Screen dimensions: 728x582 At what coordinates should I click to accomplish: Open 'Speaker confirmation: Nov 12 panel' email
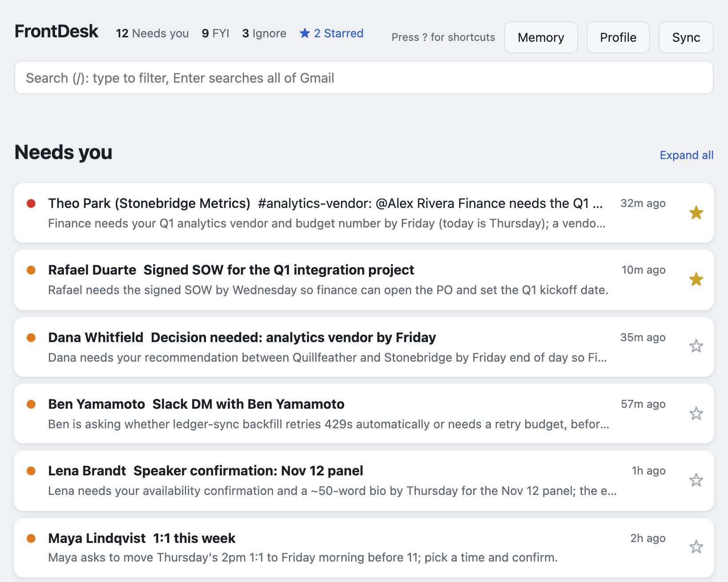364,481
